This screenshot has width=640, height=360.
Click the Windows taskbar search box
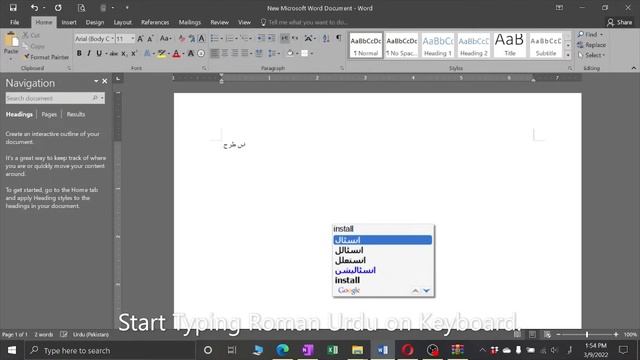pos(110,350)
